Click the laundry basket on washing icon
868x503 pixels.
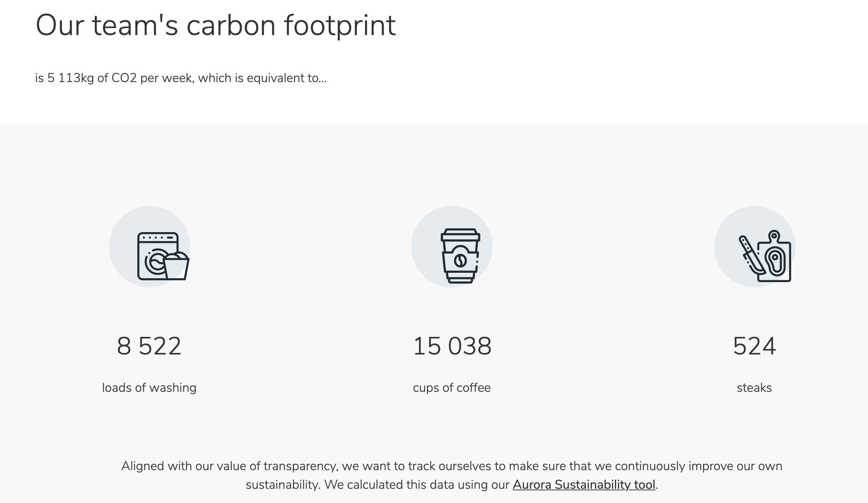[x=176, y=266]
